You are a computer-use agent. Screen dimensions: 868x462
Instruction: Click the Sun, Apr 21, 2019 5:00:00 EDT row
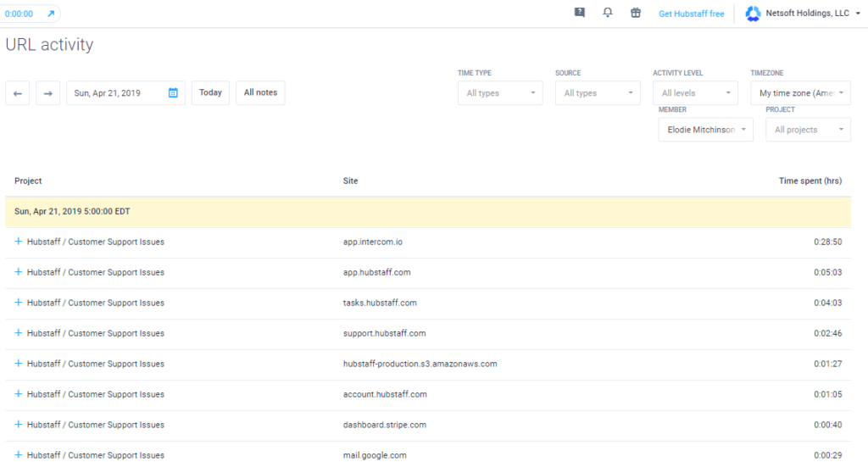[428, 211]
